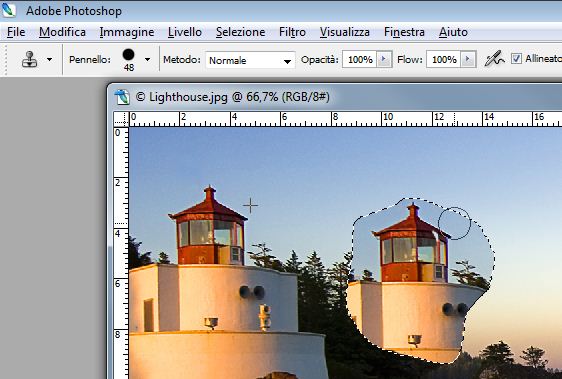Click the Opacità 100% input field
562x379 pixels.
click(x=360, y=59)
